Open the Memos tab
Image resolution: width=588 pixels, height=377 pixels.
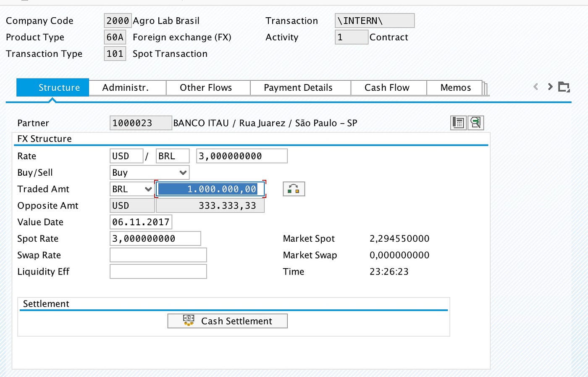pyautogui.click(x=454, y=87)
